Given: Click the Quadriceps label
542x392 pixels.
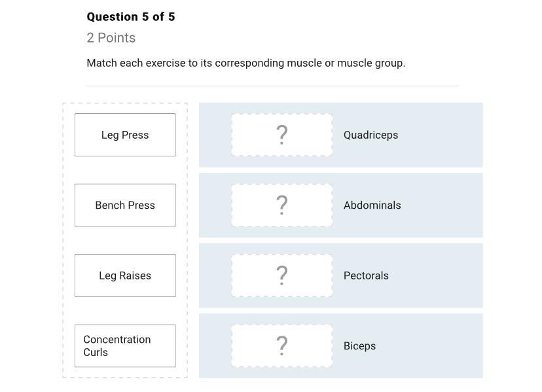Looking at the screenshot, I should pyautogui.click(x=370, y=135).
